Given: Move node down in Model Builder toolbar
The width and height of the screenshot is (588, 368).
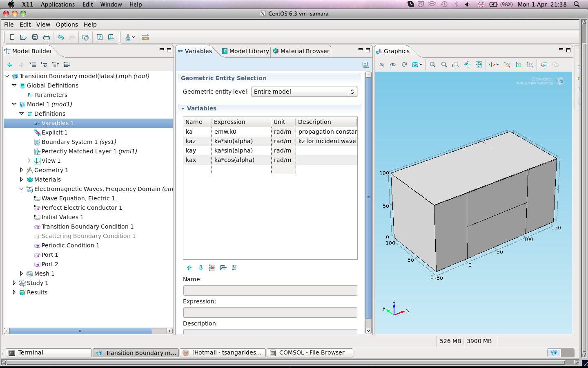Looking at the screenshot, I should 67,65.
